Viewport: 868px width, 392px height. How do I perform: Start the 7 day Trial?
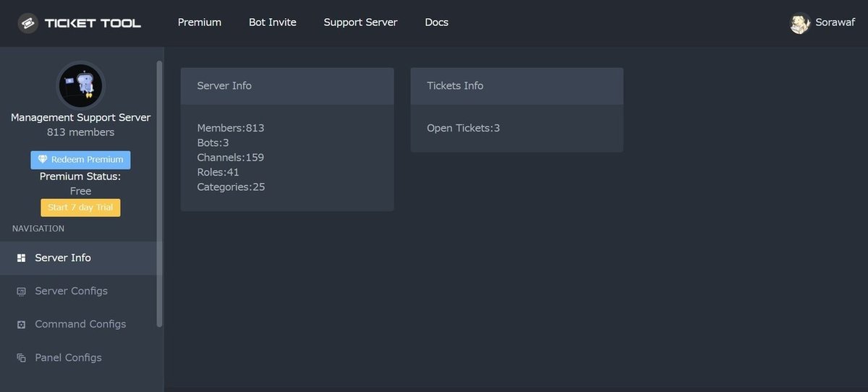coord(81,208)
